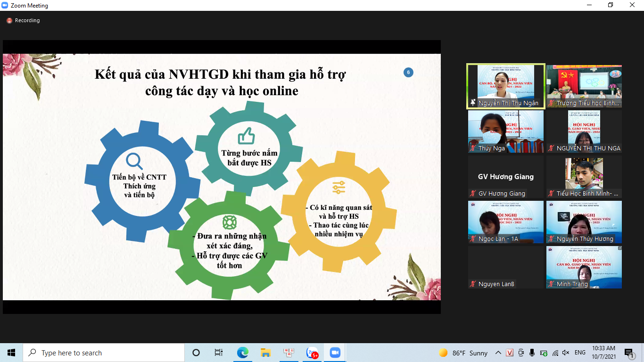The image size is (644, 362).
Task: Open the Action Center notifications icon
Action: pyautogui.click(x=630, y=353)
